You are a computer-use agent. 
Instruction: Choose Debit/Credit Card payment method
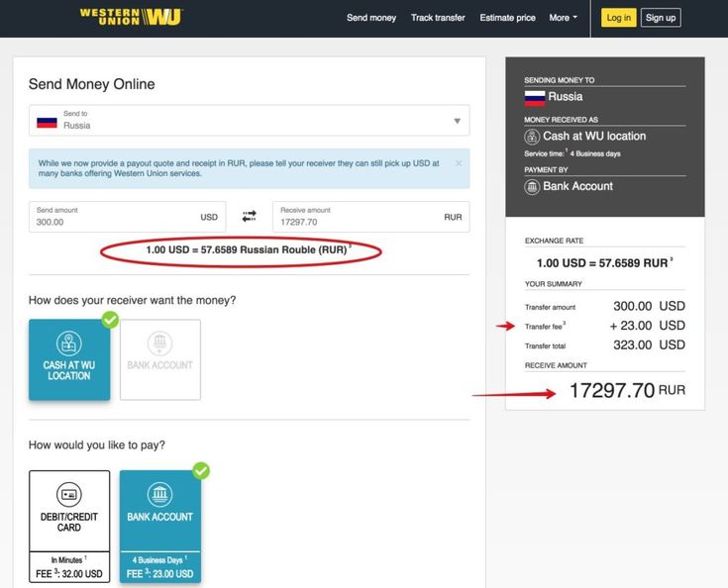(x=69, y=527)
